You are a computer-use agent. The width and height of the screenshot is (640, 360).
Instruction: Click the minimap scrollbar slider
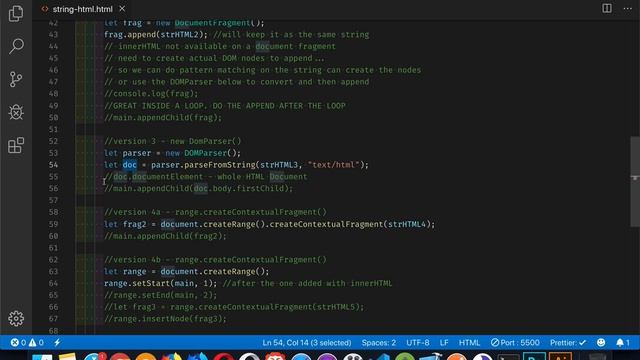coord(635,181)
